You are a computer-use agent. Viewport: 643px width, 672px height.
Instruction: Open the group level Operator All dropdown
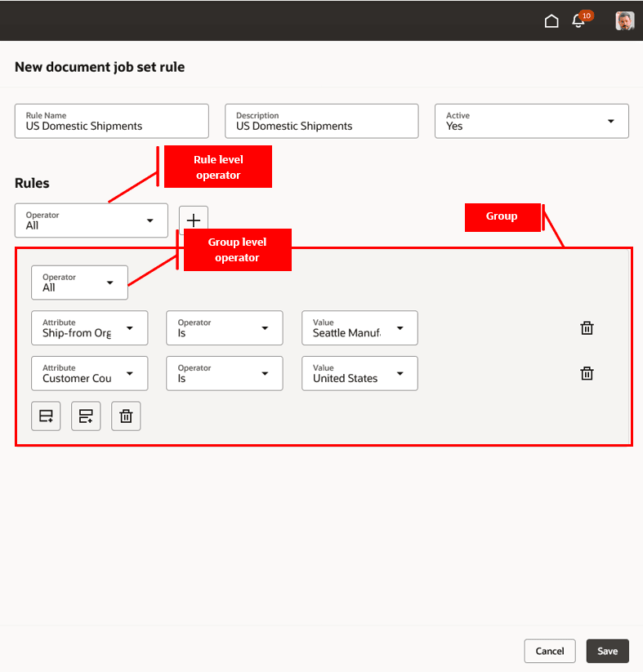[x=79, y=283]
